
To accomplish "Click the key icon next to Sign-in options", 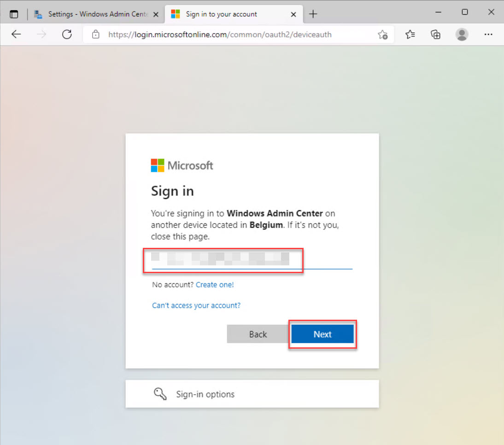I will 160,394.
